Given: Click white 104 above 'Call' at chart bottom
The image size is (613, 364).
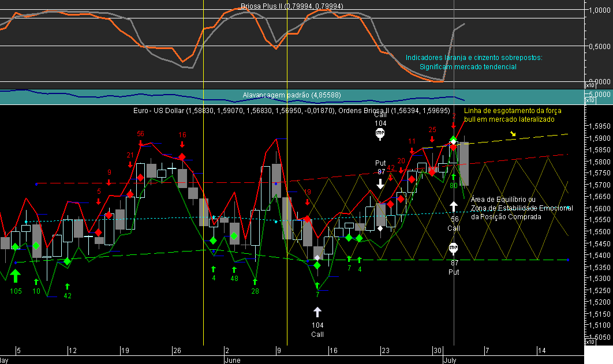Looking at the screenshot, I should click(317, 325).
